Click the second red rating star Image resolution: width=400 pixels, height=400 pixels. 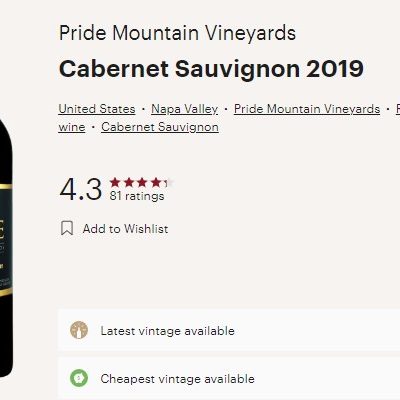[129, 182]
